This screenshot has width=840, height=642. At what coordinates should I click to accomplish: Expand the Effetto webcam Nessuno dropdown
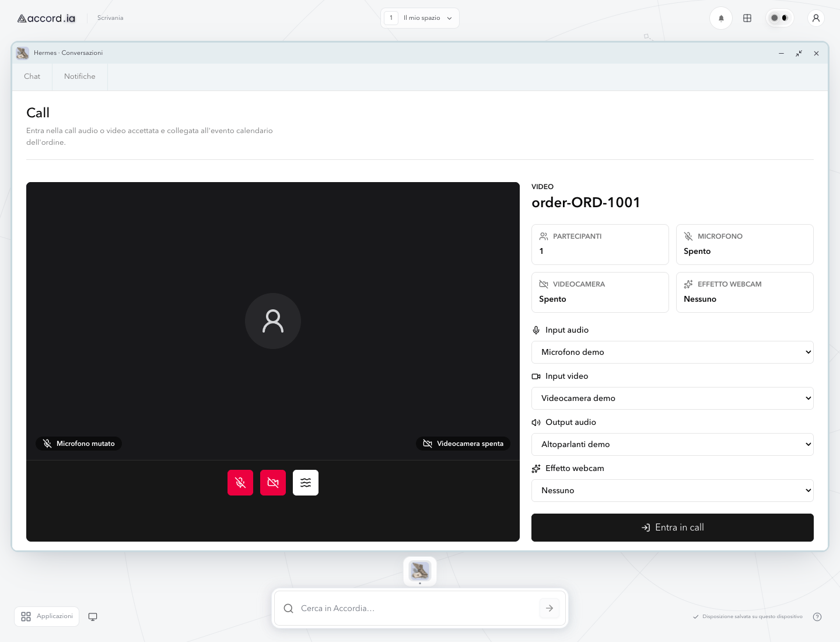673,490
